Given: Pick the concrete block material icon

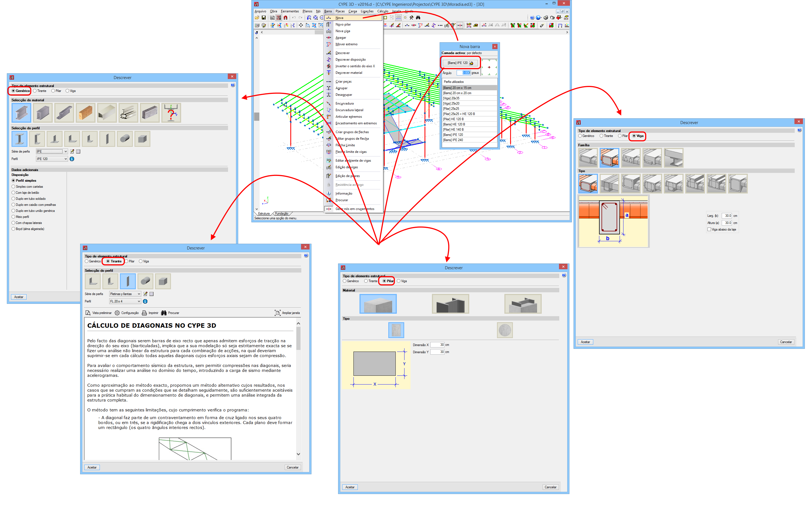Looking at the screenshot, I should click(x=150, y=113).
